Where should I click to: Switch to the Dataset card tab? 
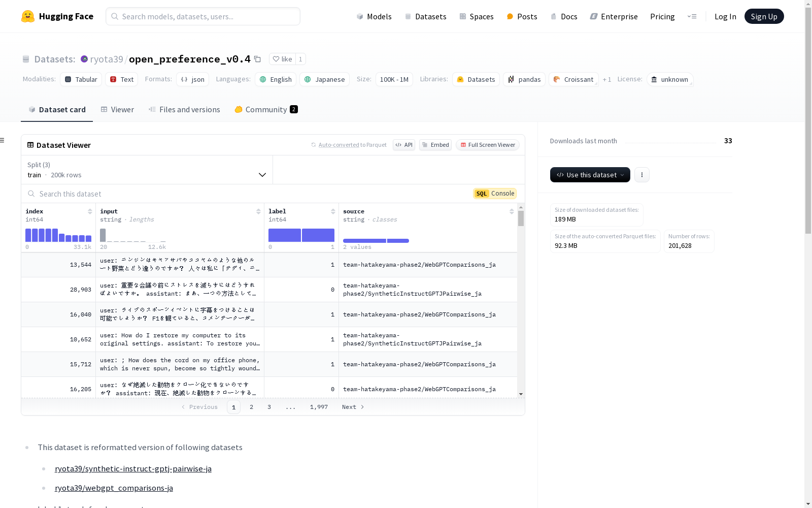point(57,110)
